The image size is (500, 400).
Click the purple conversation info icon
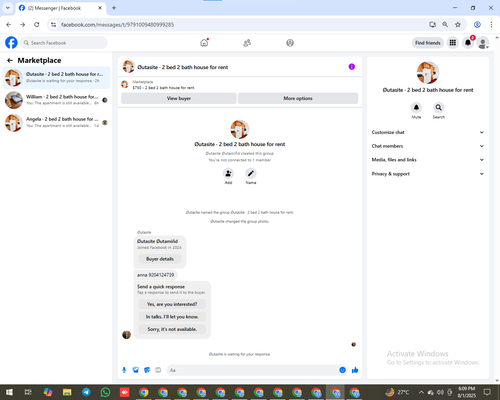(x=352, y=67)
